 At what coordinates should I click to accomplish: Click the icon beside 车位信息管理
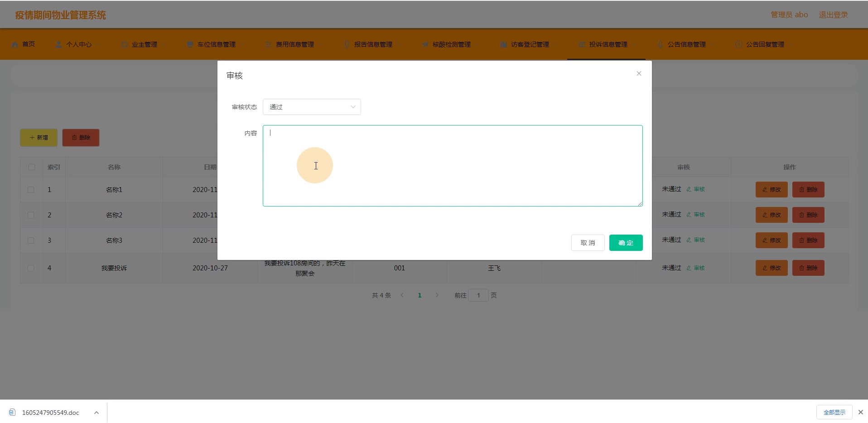pos(190,44)
